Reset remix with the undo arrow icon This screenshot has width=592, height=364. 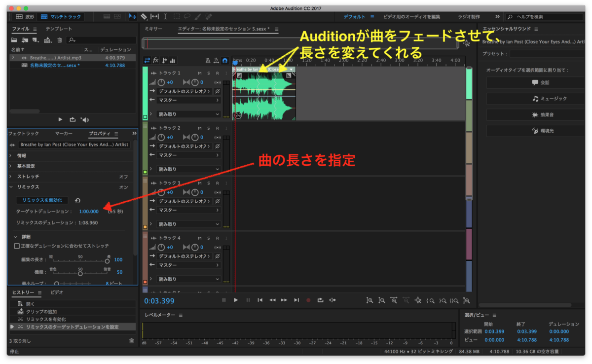78,200
